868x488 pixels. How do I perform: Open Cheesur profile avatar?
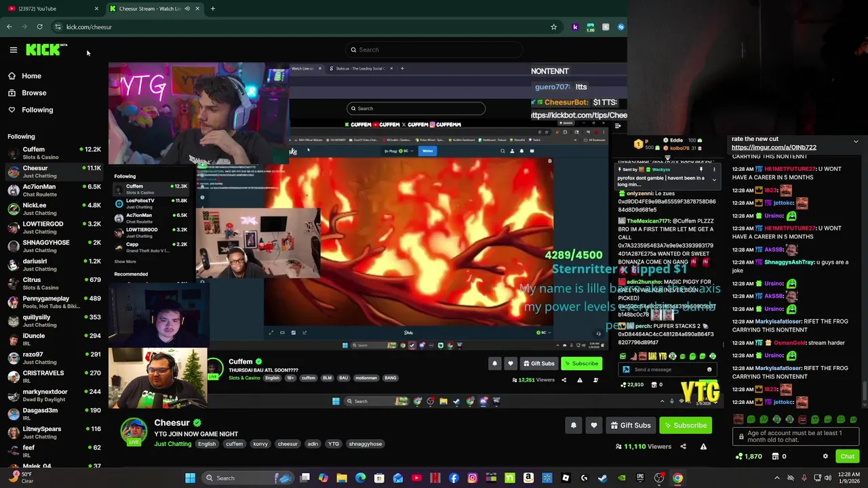pyautogui.click(x=134, y=431)
